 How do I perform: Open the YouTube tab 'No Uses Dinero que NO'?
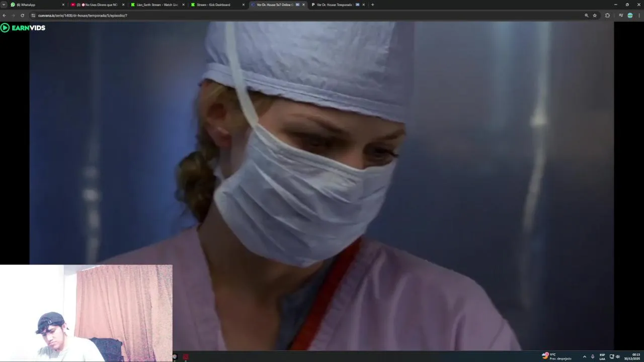coord(98,5)
